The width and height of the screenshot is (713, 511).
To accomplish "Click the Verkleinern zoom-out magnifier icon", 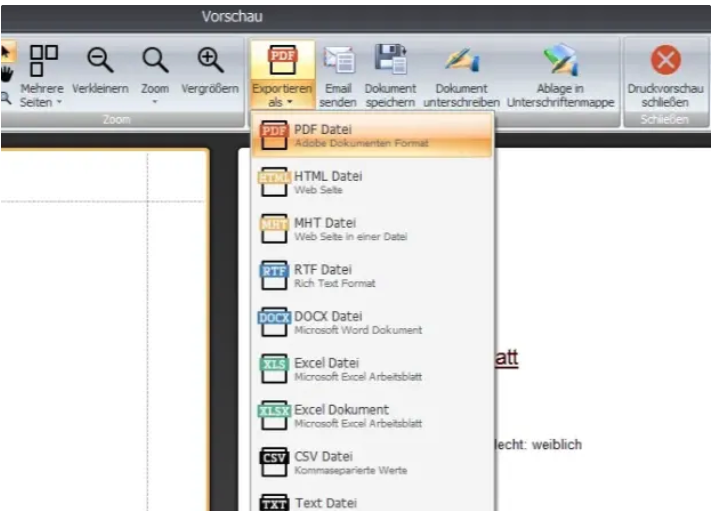I will click(100, 61).
